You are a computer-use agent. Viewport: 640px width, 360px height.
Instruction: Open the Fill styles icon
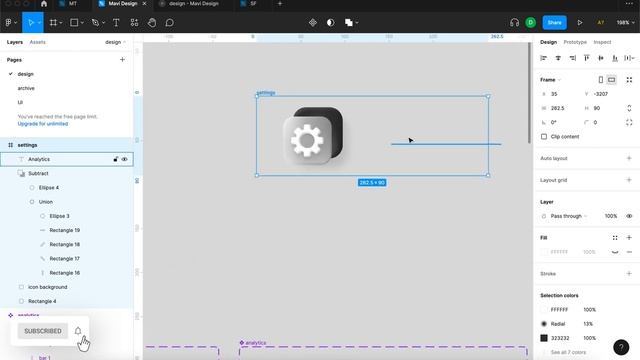click(615, 238)
